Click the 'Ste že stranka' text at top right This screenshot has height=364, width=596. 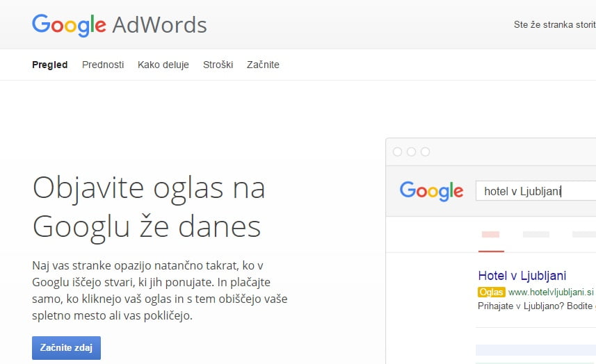[554, 25]
